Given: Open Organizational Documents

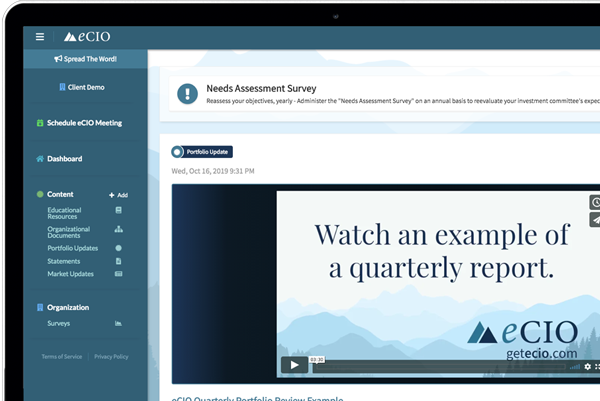Looking at the screenshot, I should tap(68, 232).
